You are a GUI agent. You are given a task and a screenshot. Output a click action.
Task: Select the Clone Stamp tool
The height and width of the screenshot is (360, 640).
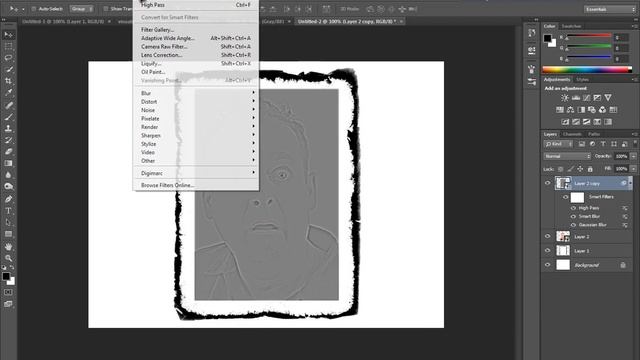click(8, 128)
